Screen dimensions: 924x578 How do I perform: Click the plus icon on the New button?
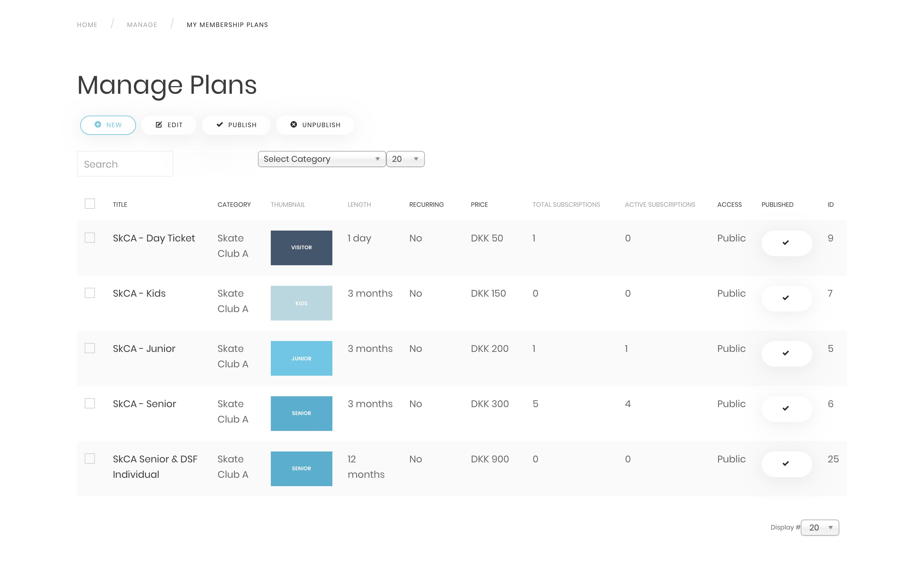click(x=98, y=125)
